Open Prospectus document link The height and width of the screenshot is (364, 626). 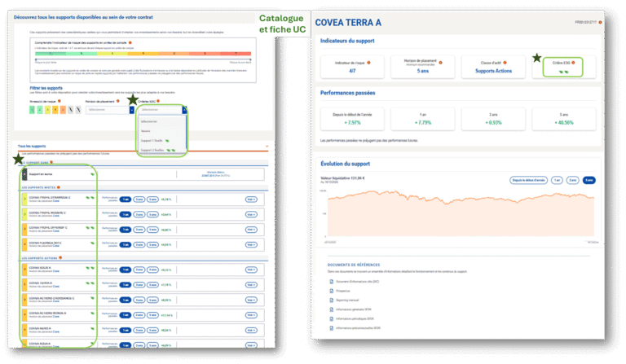coord(343,291)
